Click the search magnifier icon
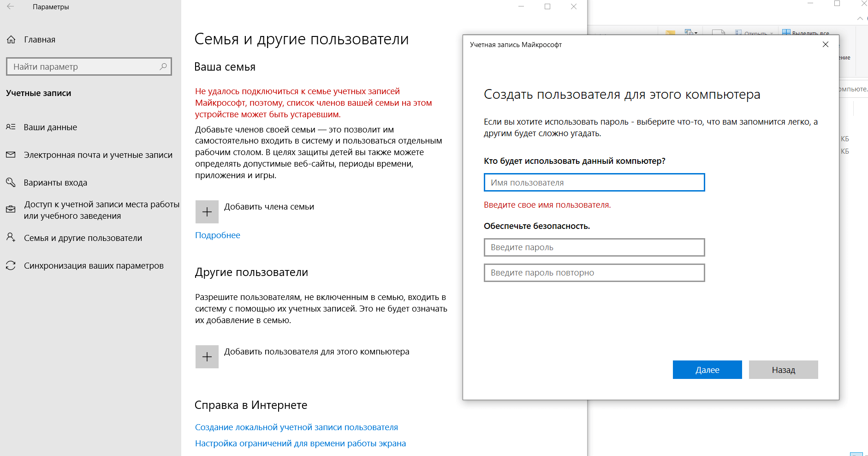This screenshot has width=868, height=456. click(x=163, y=66)
